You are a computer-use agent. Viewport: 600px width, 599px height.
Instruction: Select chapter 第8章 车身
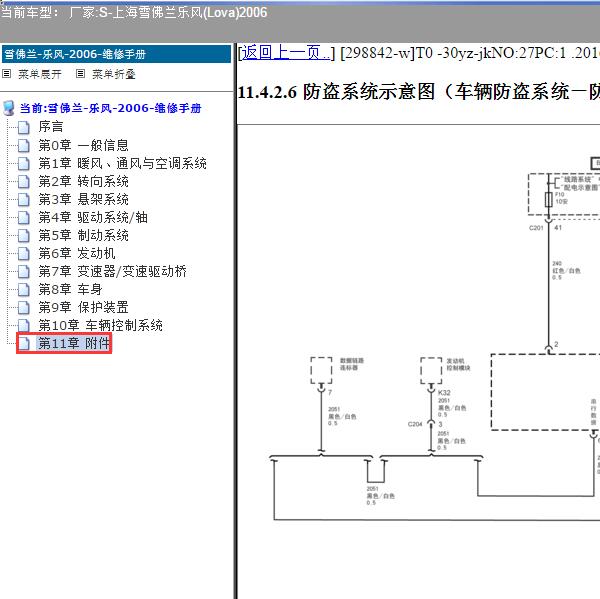pos(70,289)
